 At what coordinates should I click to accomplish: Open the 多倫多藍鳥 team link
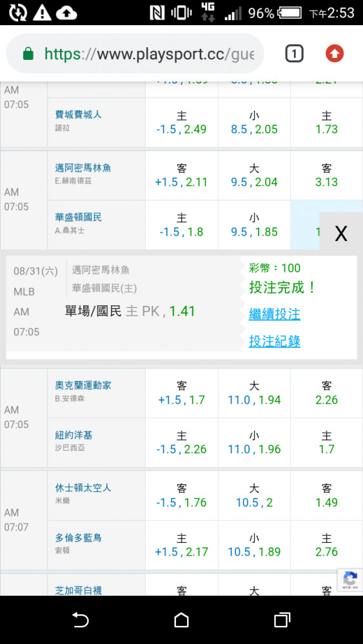coord(79,538)
